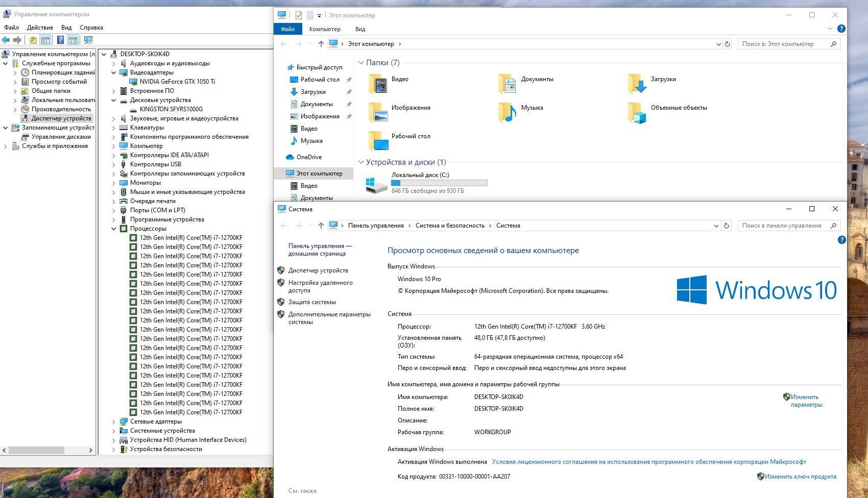
Task: Expand the Мониторы device category
Action: point(114,183)
